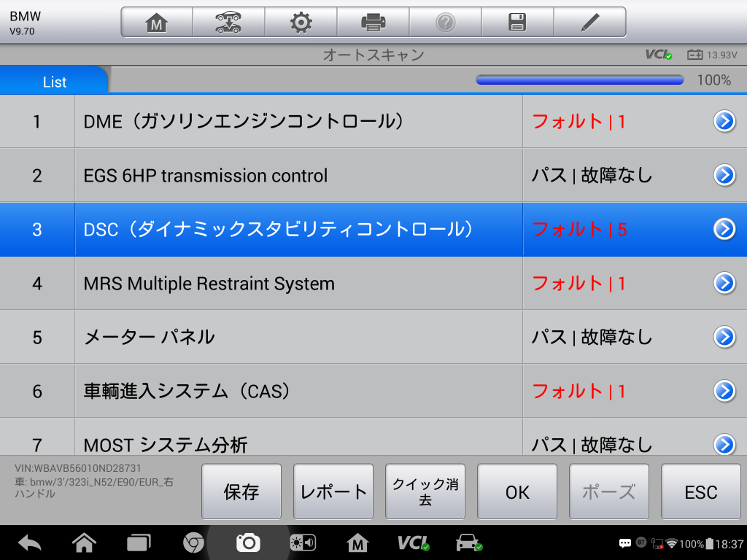Open DME row arrow button
This screenshot has width=747, height=560.
[x=724, y=122]
